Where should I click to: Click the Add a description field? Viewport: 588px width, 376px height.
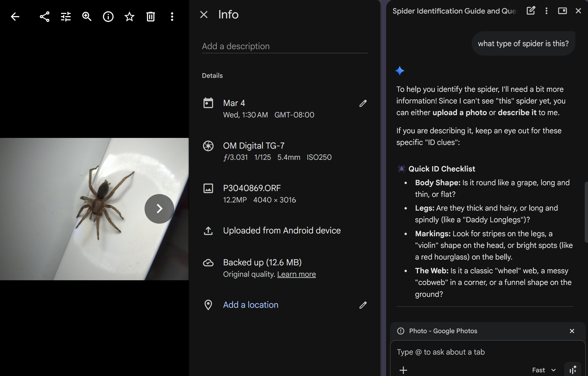point(284,46)
